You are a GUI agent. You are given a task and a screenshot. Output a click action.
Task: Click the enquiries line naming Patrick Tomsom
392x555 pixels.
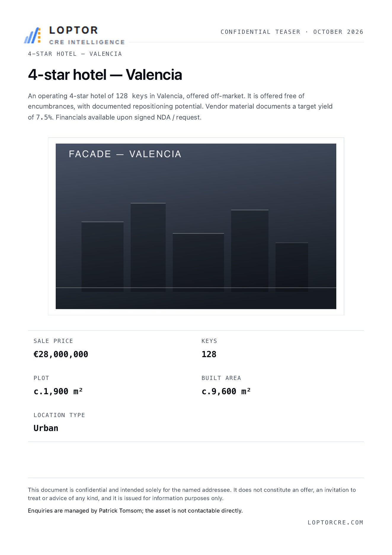tap(135, 511)
